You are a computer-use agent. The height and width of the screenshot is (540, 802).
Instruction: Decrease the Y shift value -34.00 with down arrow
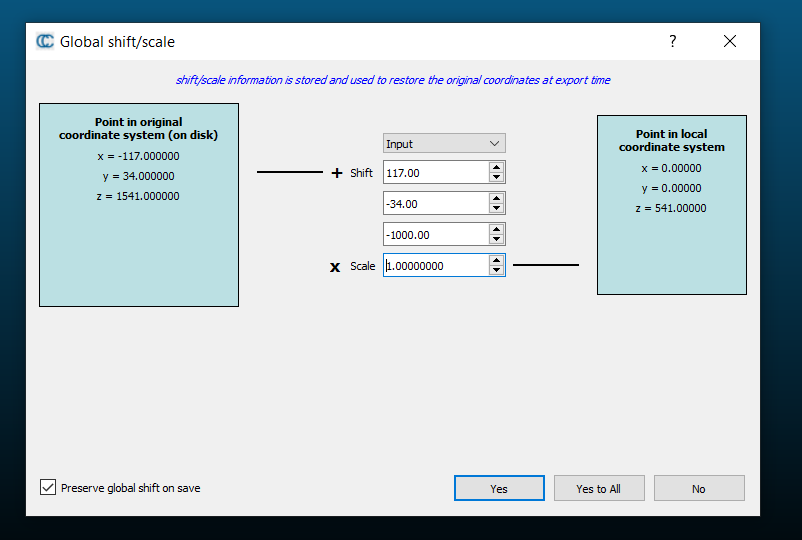[x=496, y=208]
